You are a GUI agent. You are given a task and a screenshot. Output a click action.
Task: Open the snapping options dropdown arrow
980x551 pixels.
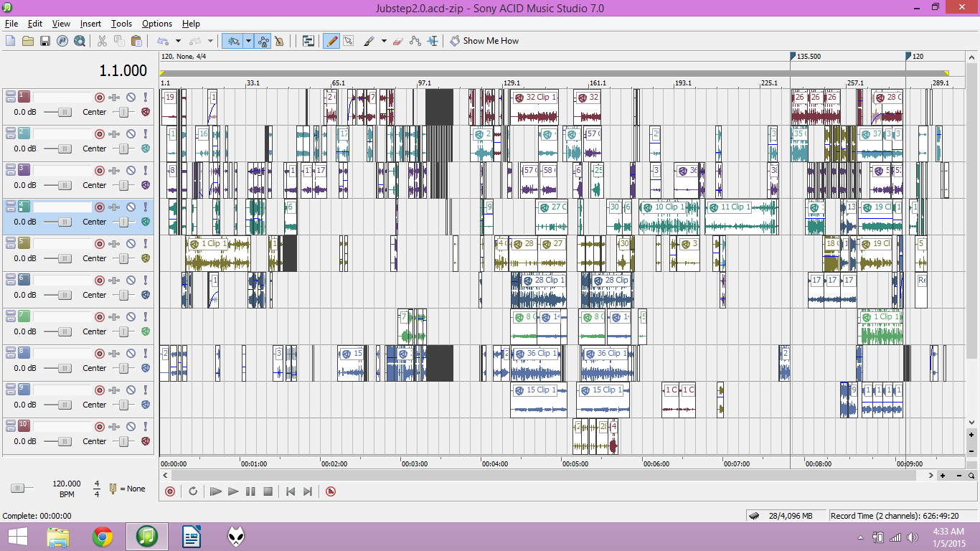(x=248, y=41)
